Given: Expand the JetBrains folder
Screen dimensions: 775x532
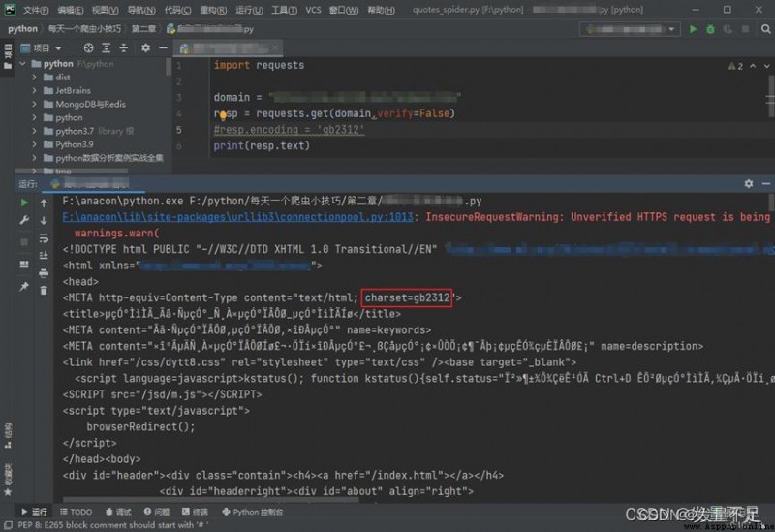Looking at the screenshot, I should [34, 90].
